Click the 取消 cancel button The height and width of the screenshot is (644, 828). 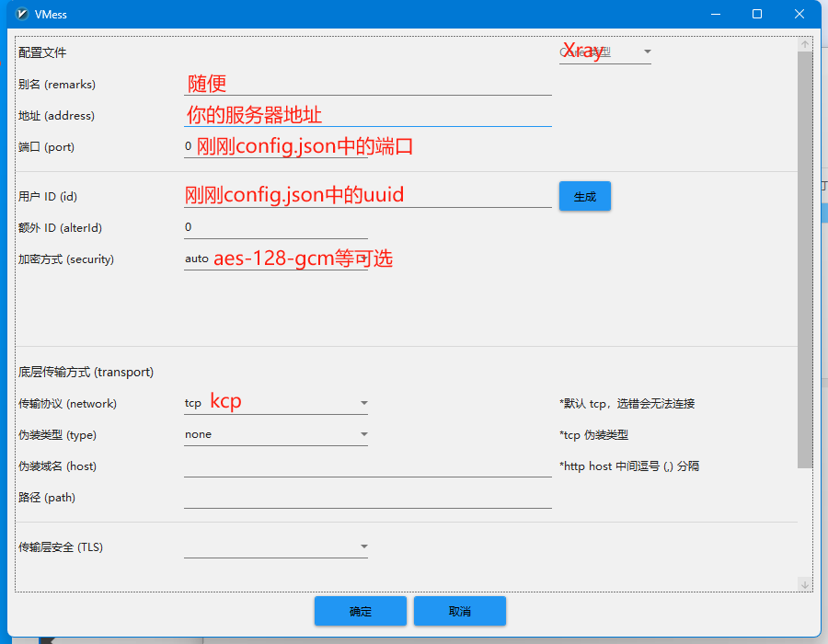(459, 611)
